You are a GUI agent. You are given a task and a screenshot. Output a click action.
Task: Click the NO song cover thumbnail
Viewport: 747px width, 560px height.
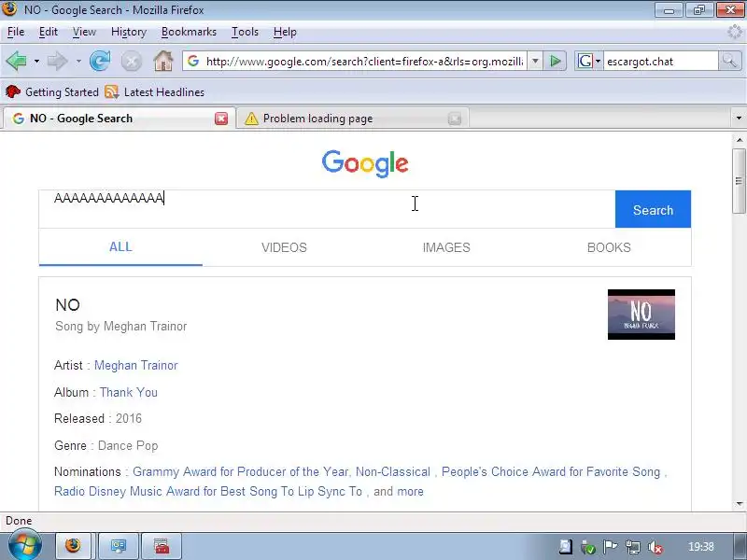pos(641,315)
